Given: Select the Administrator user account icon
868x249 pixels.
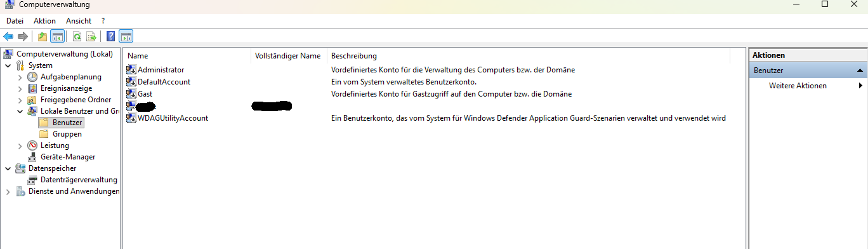Looking at the screenshot, I should pos(131,70).
